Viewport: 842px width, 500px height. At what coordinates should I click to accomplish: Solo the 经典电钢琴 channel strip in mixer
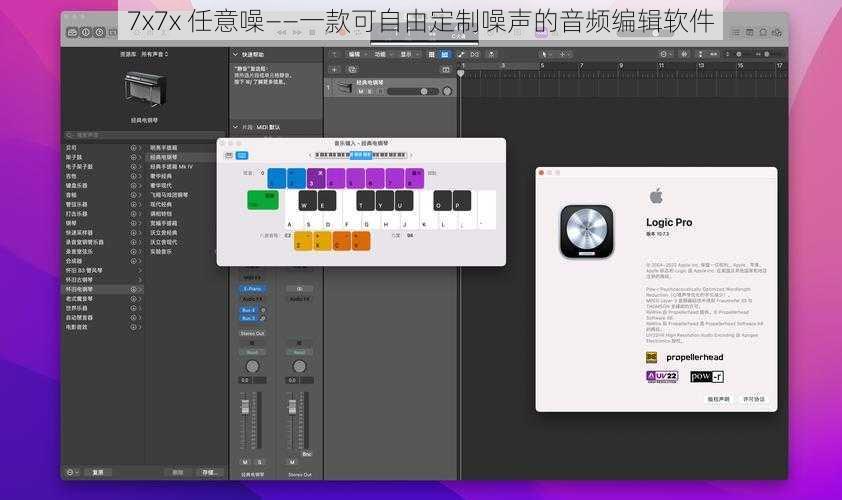pos(259,462)
